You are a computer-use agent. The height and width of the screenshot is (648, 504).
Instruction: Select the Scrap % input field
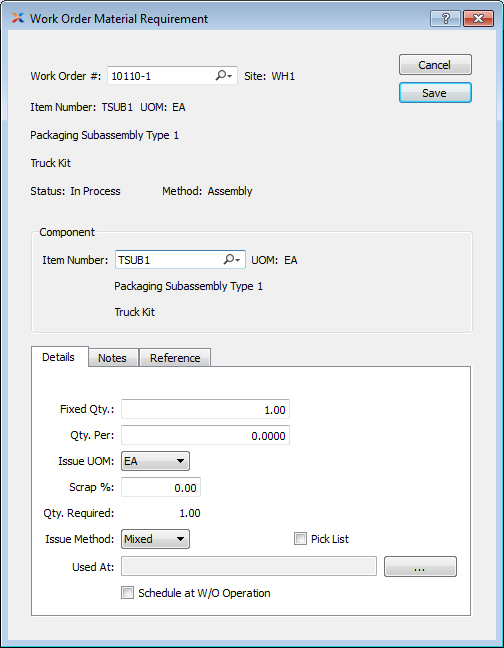161,487
